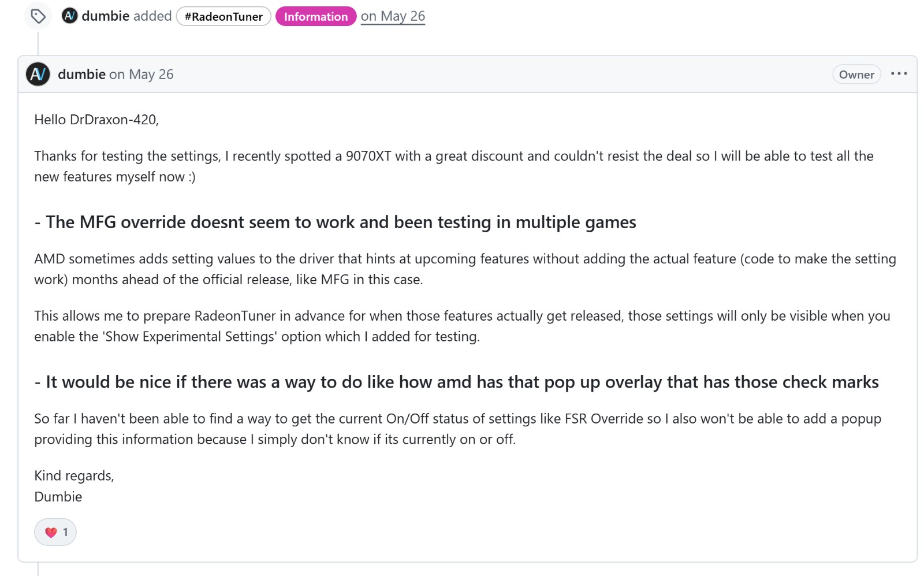The width and height of the screenshot is (924, 576).
Task: Click the "Hello DrDraxon-420," greeting line
Action: [96, 120]
